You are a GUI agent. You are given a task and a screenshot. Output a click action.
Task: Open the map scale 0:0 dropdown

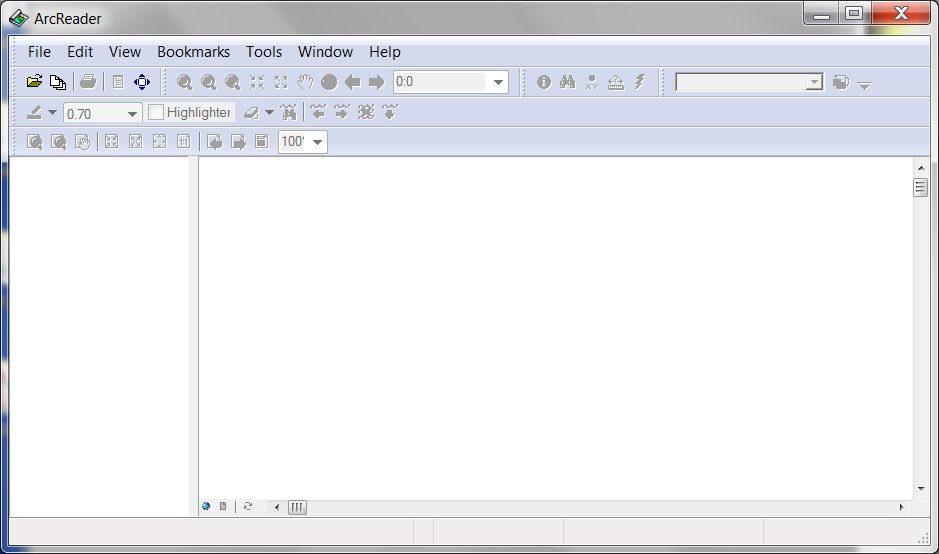[498, 82]
